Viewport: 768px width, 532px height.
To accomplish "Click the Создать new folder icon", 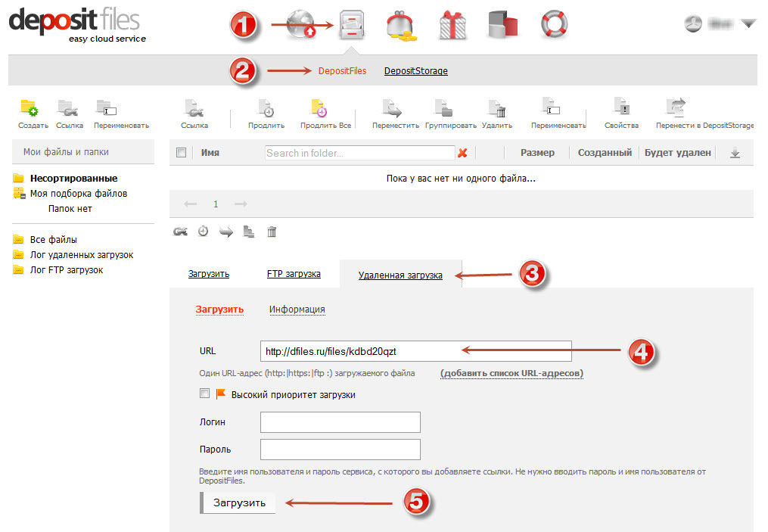I will click(30, 108).
